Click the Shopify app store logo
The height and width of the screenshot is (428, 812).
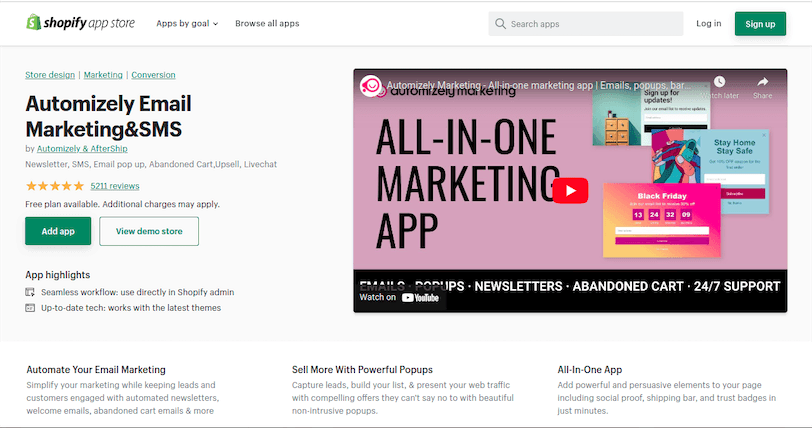click(x=80, y=23)
